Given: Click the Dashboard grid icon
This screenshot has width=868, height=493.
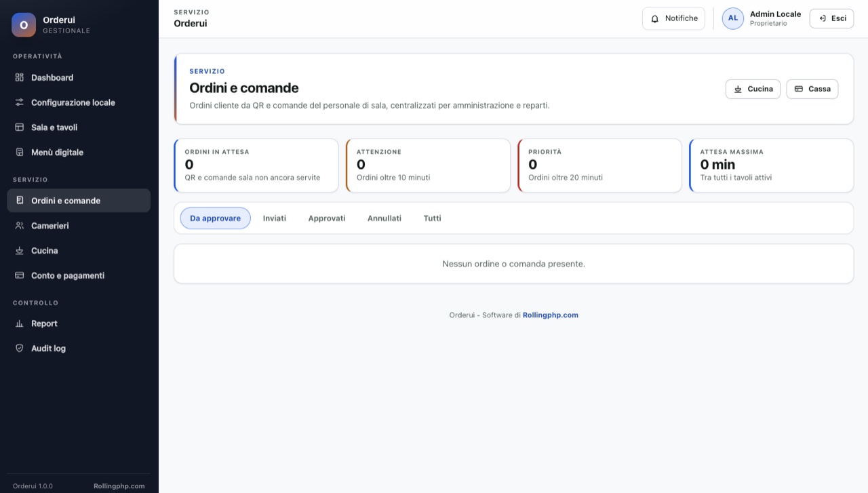Looking at the screenshot, I should coord(20,77).
